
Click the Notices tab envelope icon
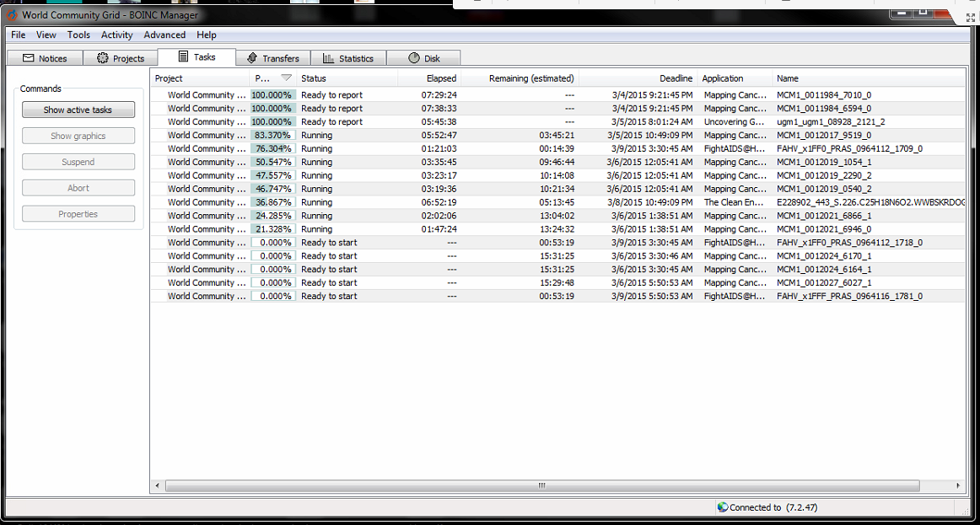[28, 58]
